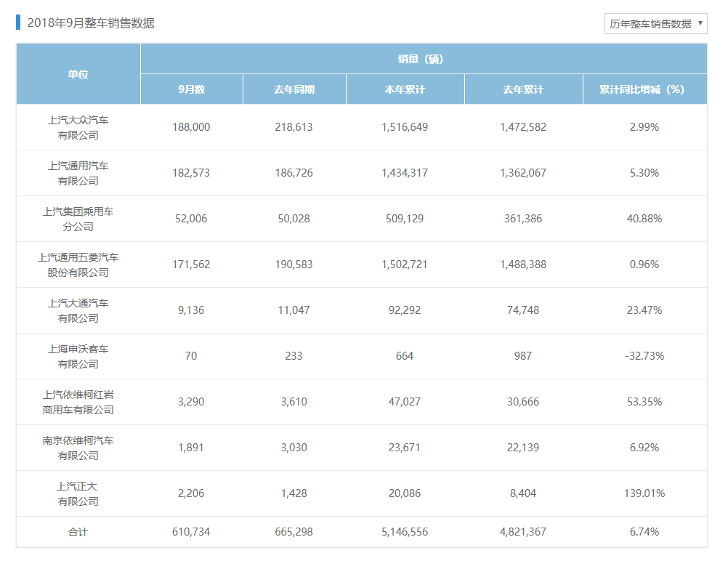
Task: Click the 4,821,367 total cell
Action: (x=523, y=532)
